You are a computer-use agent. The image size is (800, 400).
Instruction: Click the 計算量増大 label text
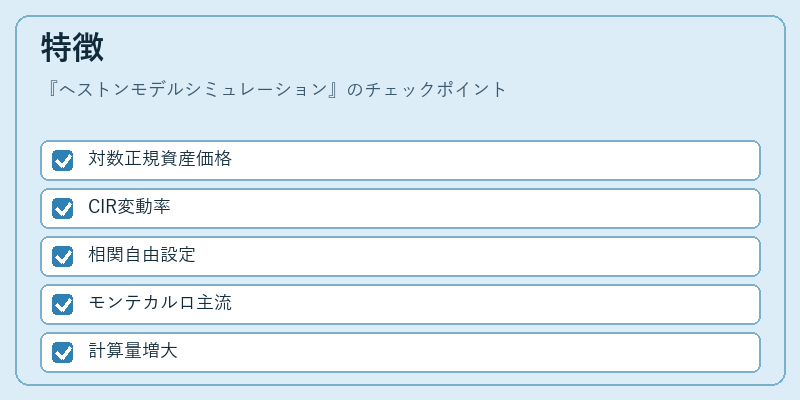click(x=133, y=351)
